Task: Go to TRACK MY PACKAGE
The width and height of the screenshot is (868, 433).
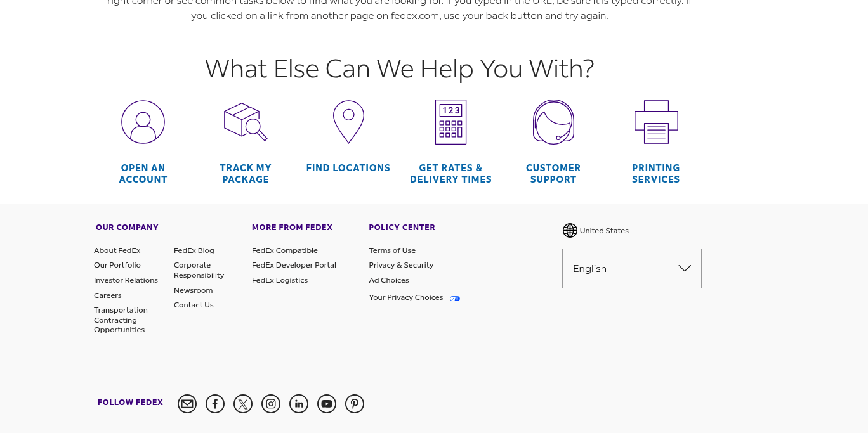Action: tap(246, 174)
